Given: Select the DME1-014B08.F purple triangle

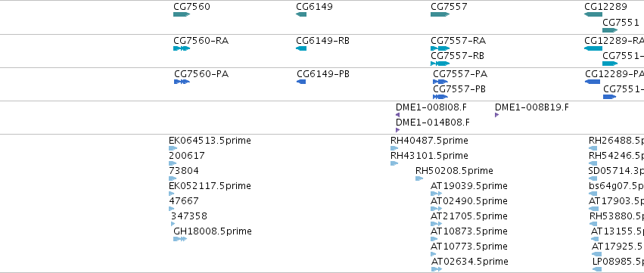Looking at the screenshot, I should point(397,130).
